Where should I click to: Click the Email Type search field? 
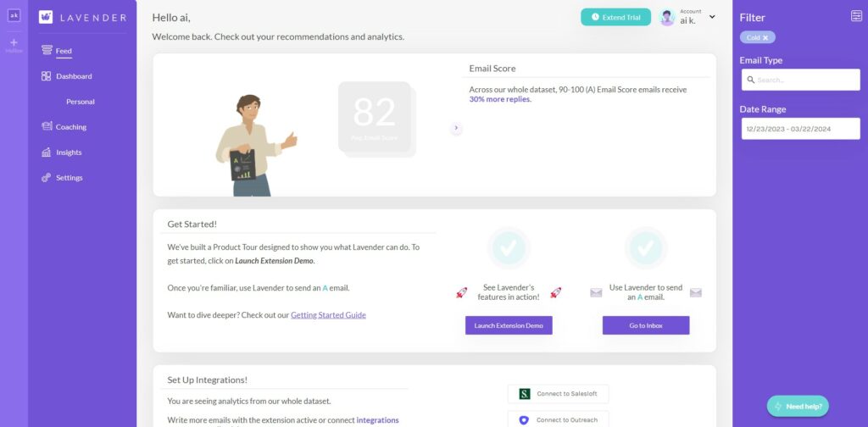click(800, 80)
